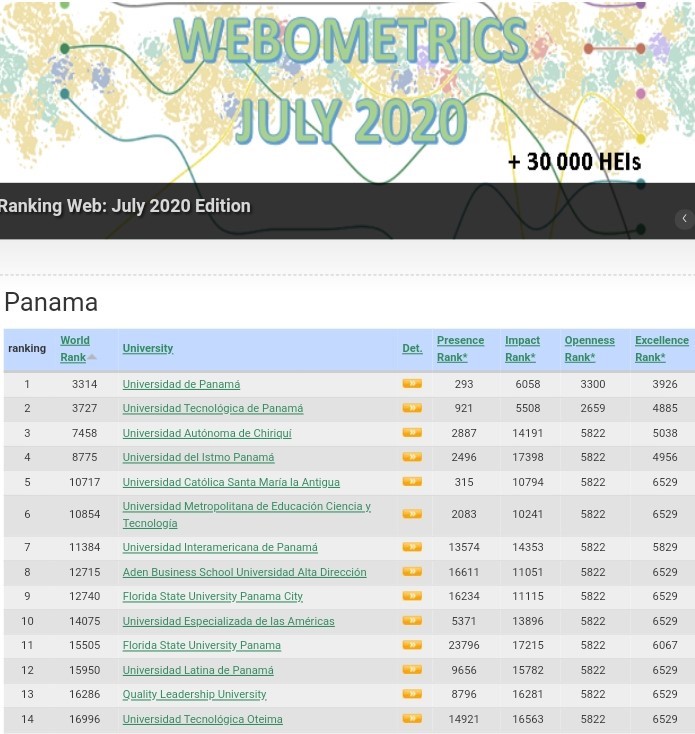Screen dimensions: 695x734
Task: Sort by Presence Rank column
Action: pos(461,349)
